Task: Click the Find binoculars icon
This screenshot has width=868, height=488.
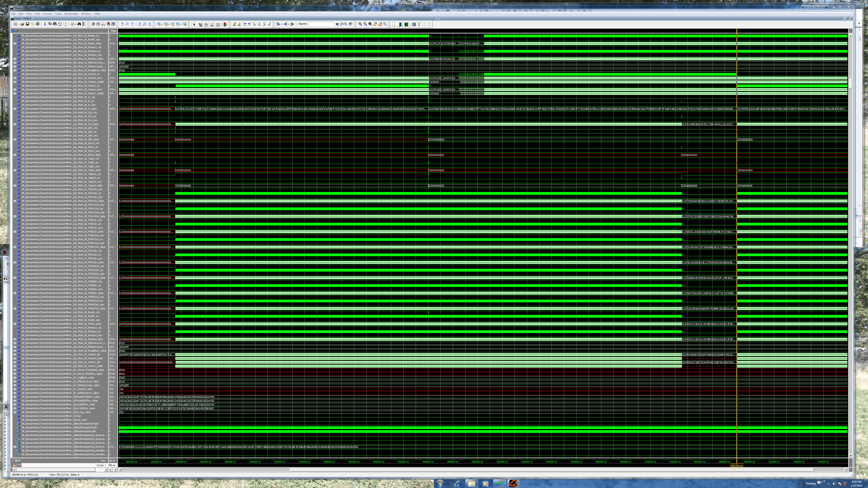Action: tap(79, 24)
